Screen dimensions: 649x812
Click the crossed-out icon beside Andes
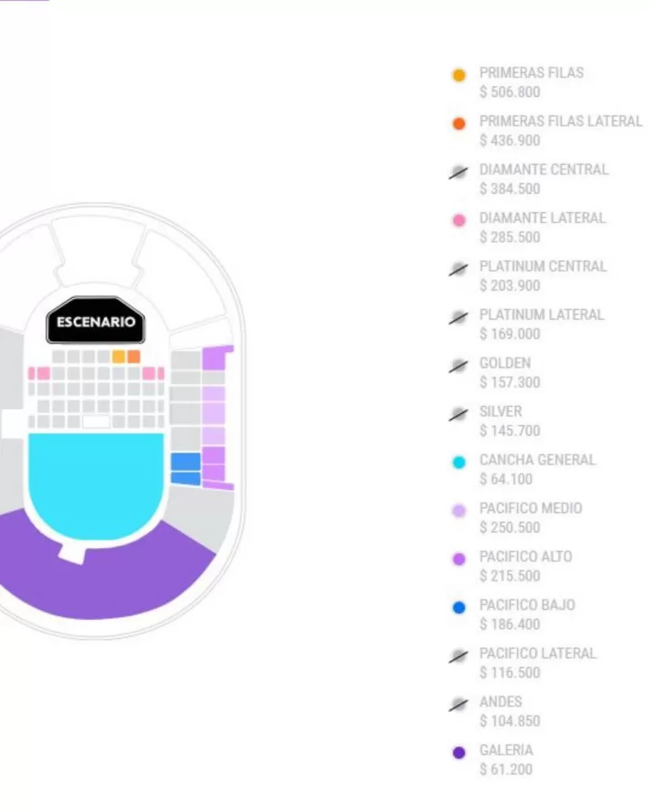pos(458,704)
